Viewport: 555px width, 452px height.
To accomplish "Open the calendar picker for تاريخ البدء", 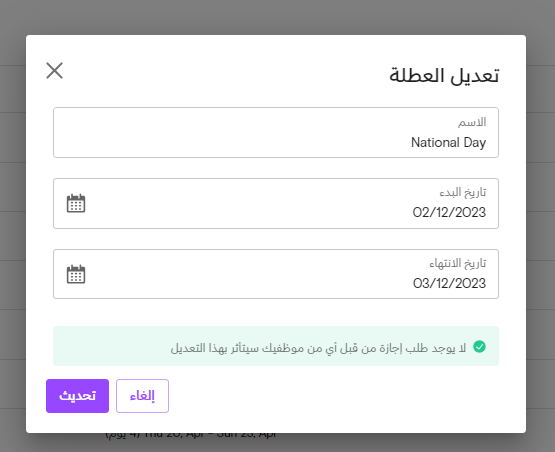I will 76,203.
